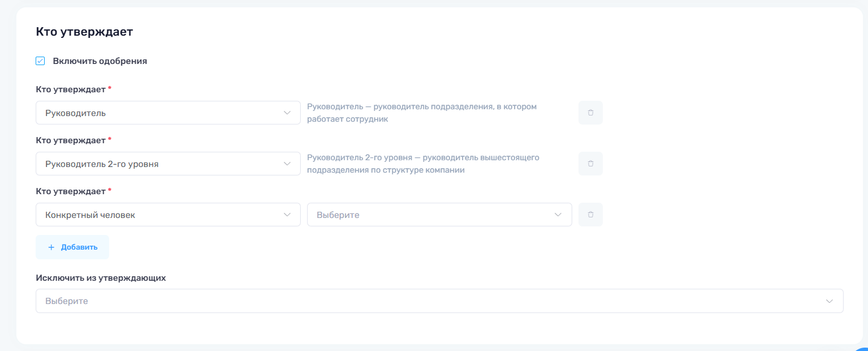Click hint text about "Руководитель 2-го уровня"
Viewport: 868px width, 351px height.
423,164
